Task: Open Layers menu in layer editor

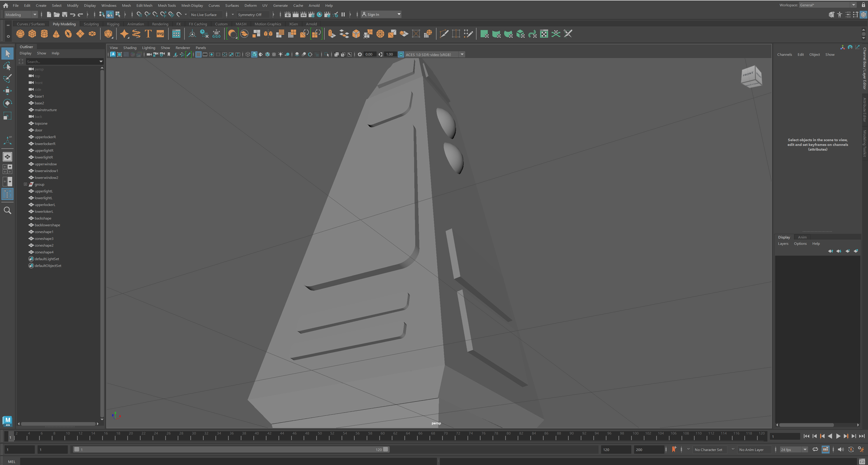Action: point(783,244)
